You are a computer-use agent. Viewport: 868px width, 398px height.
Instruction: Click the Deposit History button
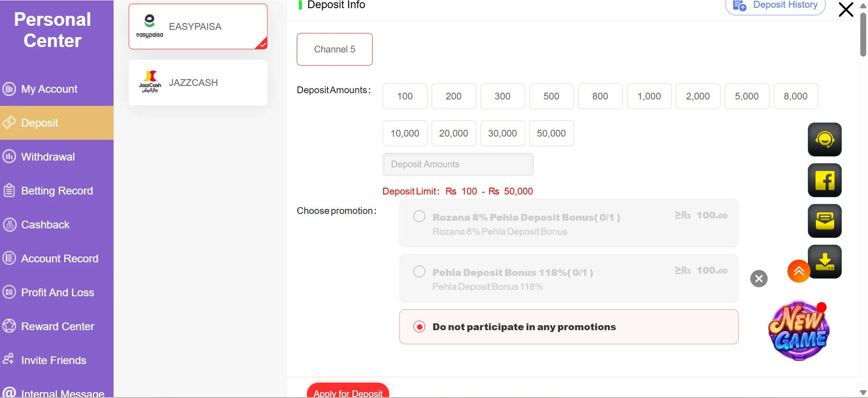coord(775,5)
